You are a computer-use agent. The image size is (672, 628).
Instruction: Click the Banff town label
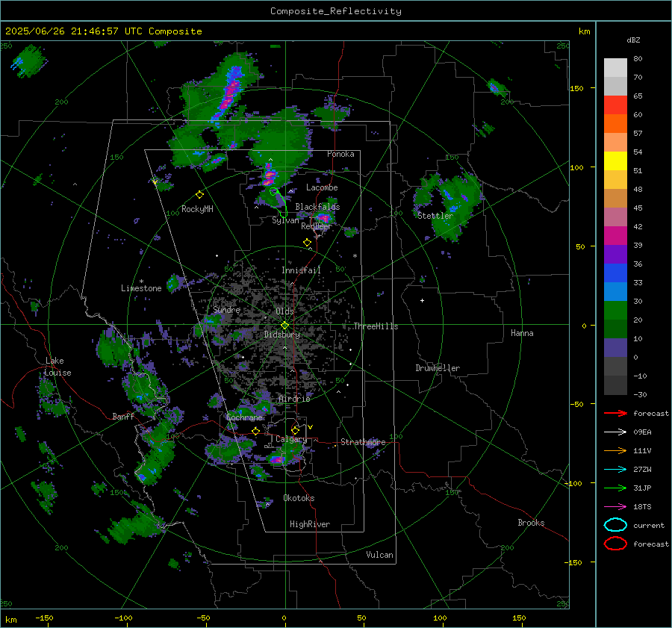coord(123,417)
